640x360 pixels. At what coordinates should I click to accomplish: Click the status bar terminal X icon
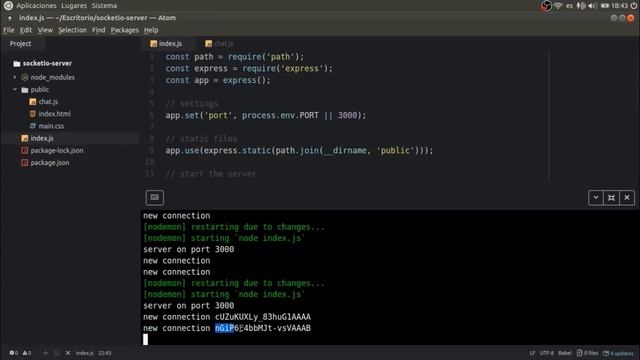coord(68,353)
